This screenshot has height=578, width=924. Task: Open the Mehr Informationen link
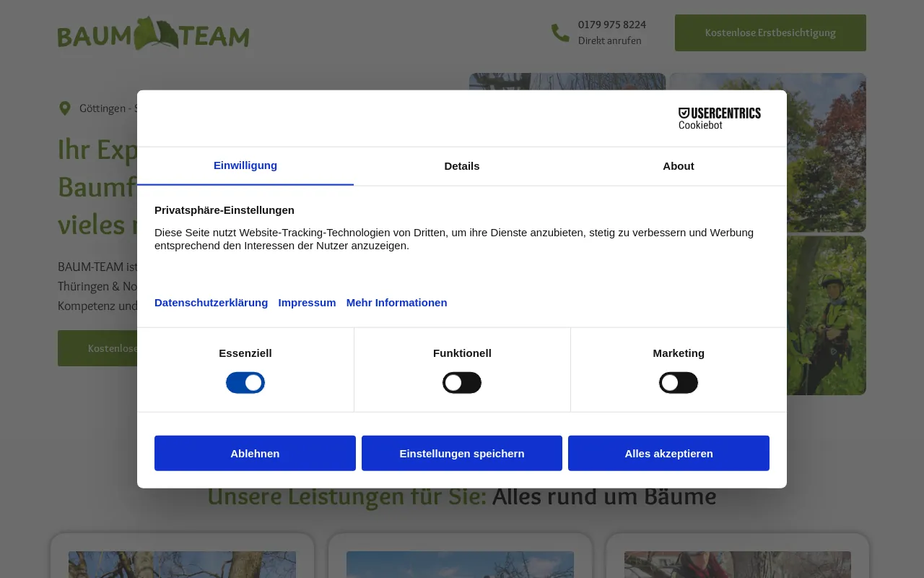click(396, 303)
